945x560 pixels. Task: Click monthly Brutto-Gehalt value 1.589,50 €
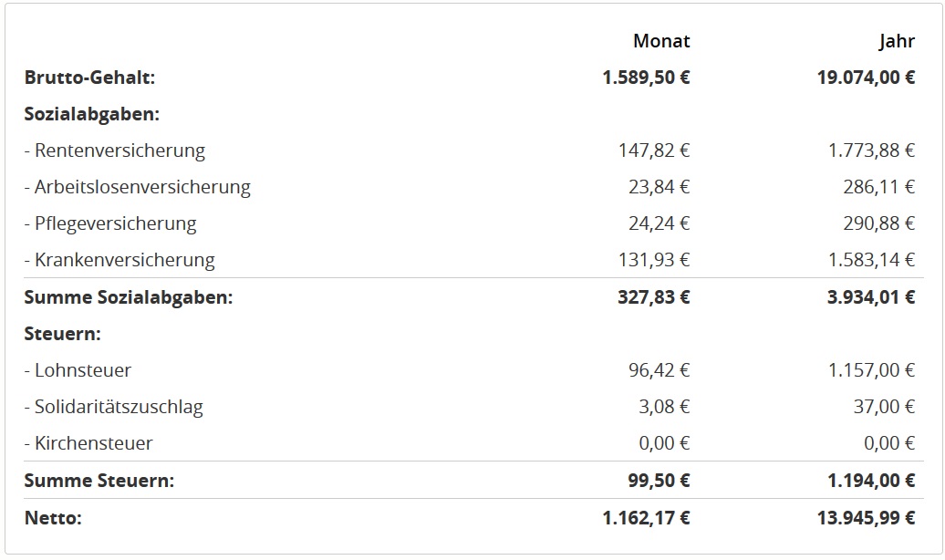click(646, 78)
